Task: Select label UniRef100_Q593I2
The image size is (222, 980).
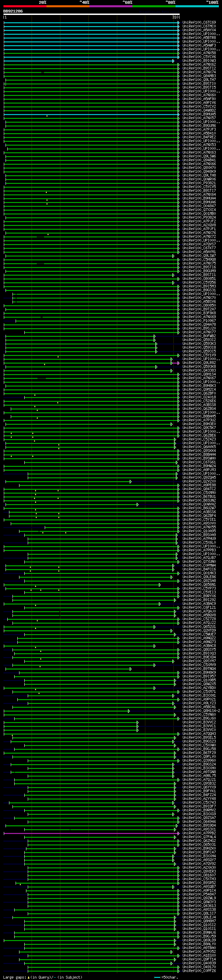Action: click(199, 340)
